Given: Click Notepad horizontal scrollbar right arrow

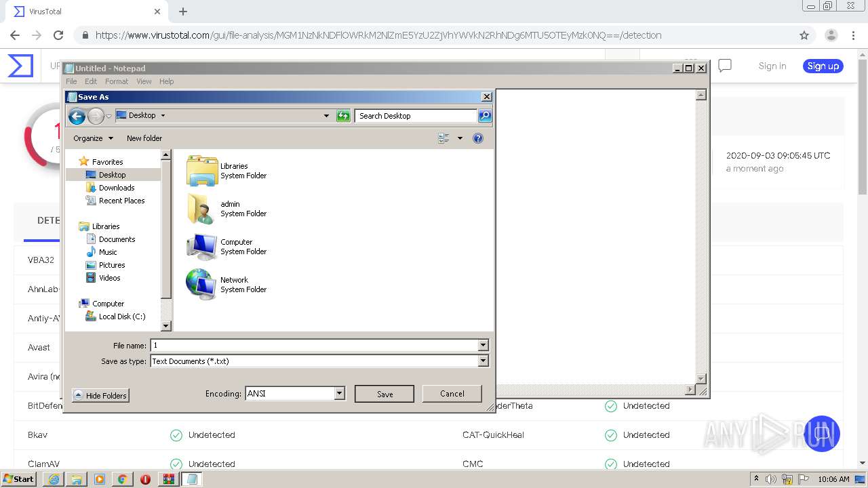Looking at the screenshot, I should [690, 390].
